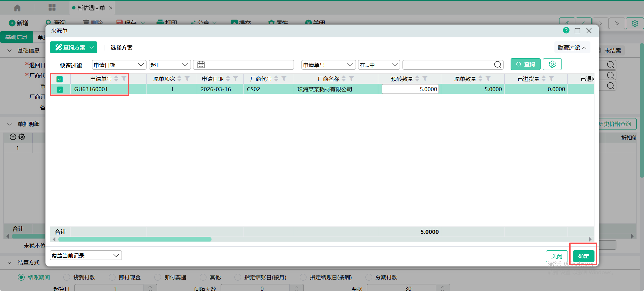Click the calendar icon in date range

tap(201, 65)
